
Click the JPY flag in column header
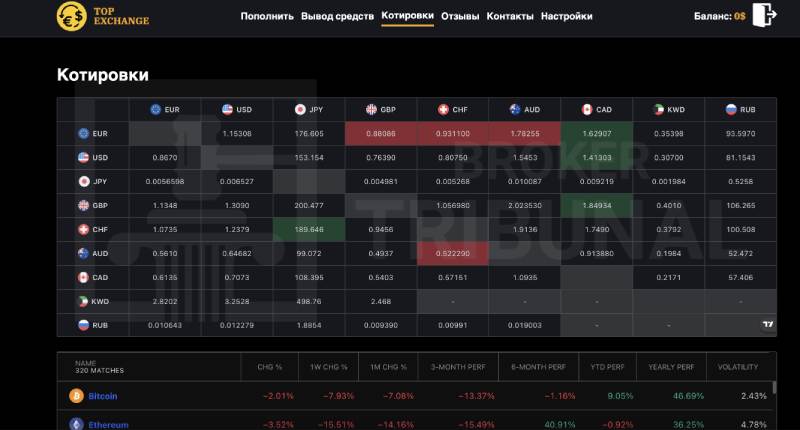(x=300, y=109)
